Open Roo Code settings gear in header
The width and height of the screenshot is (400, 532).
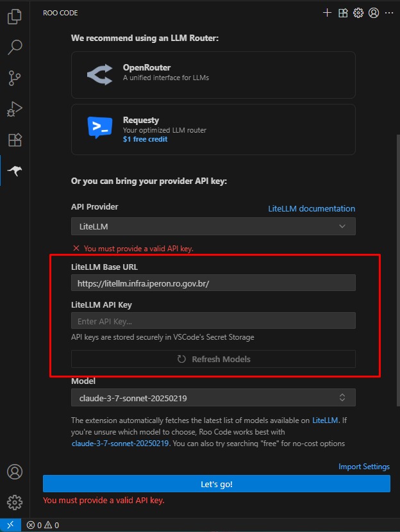point(358,12)
